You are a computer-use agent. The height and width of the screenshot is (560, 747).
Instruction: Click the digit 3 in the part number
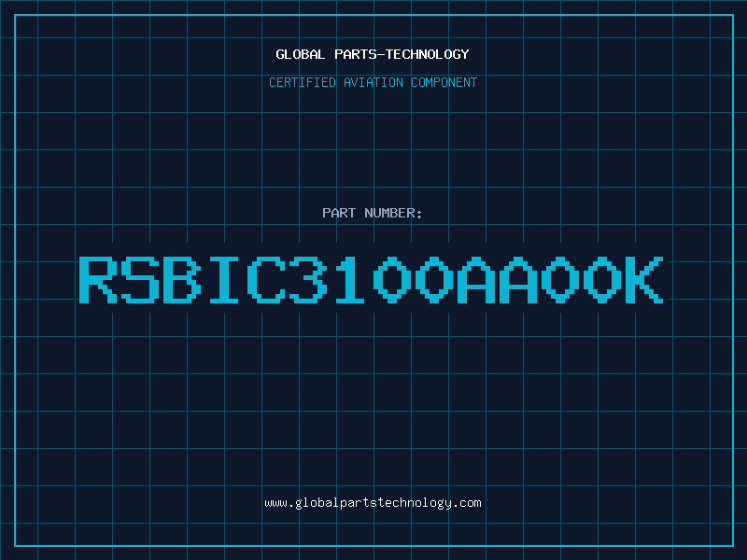(308, 279)
